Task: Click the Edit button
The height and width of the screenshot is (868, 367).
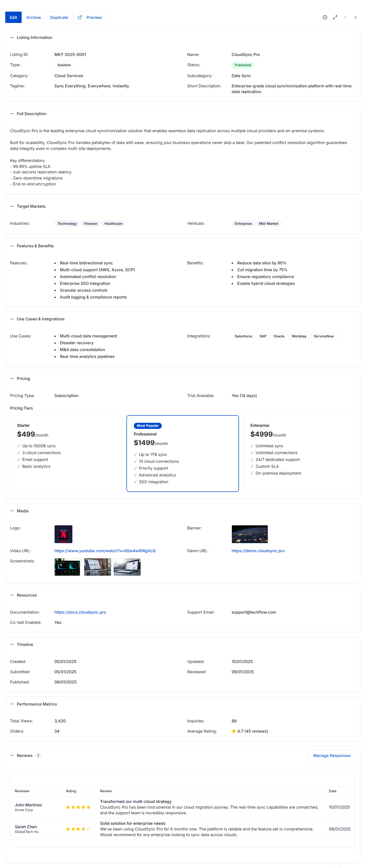Action: tap(13, 18)
